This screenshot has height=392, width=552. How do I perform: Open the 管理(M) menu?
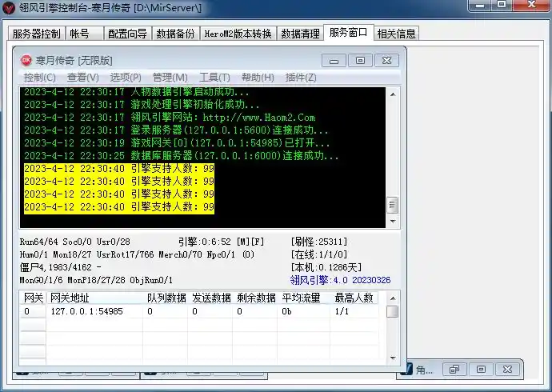point(170,77)
